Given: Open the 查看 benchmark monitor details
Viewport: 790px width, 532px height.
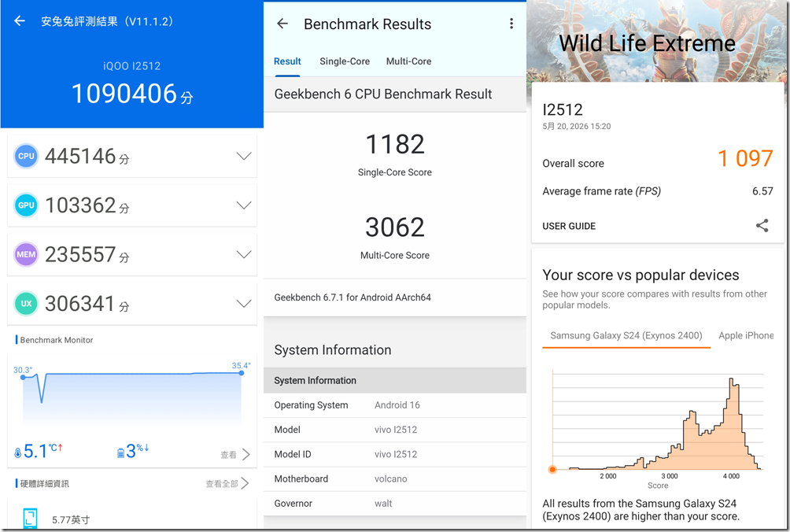Looking at the screenshot, I should [234, 454].
